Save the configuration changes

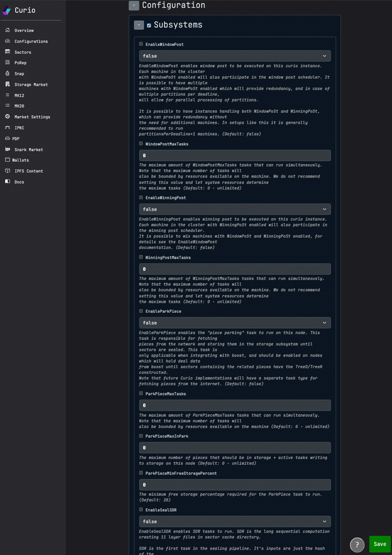[x=379, y=544]
